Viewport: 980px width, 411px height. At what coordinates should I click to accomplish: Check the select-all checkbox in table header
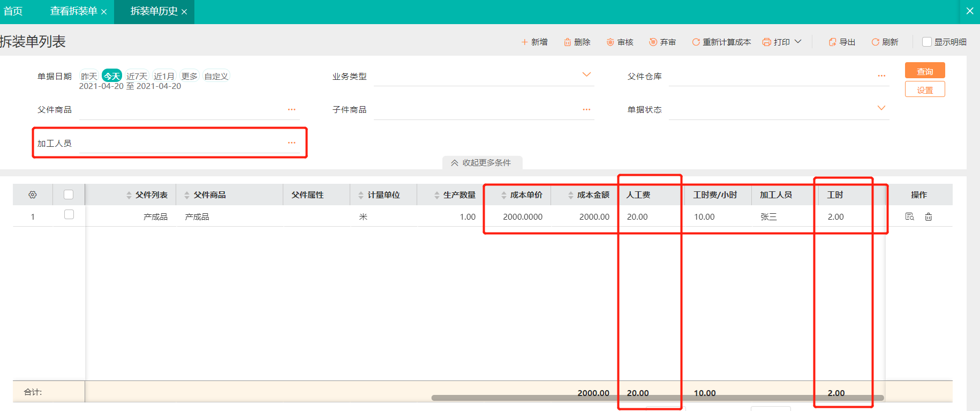[x=69, y=195]
